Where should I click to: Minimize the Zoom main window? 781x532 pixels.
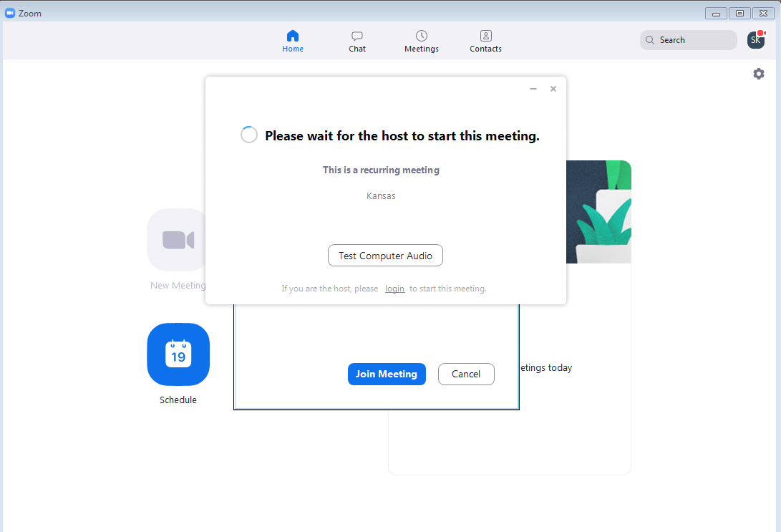click(716, 14)
